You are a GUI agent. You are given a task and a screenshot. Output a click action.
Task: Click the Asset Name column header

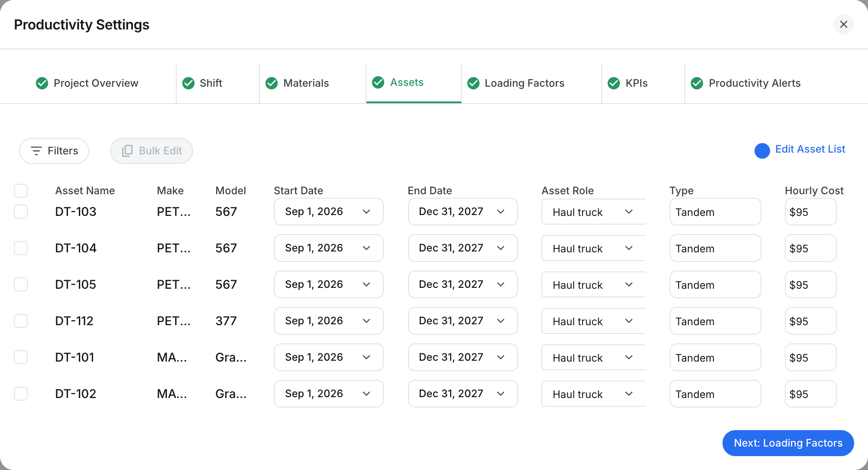pos(85,191)
